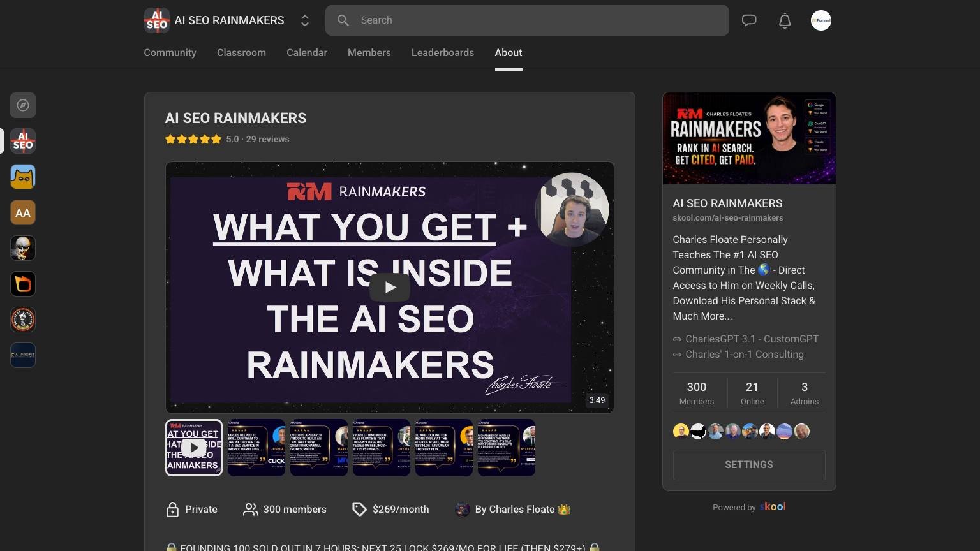The height and width of the screenshot is (551, 980).
Task: Open the notifications bell
Action: (785, 20)
